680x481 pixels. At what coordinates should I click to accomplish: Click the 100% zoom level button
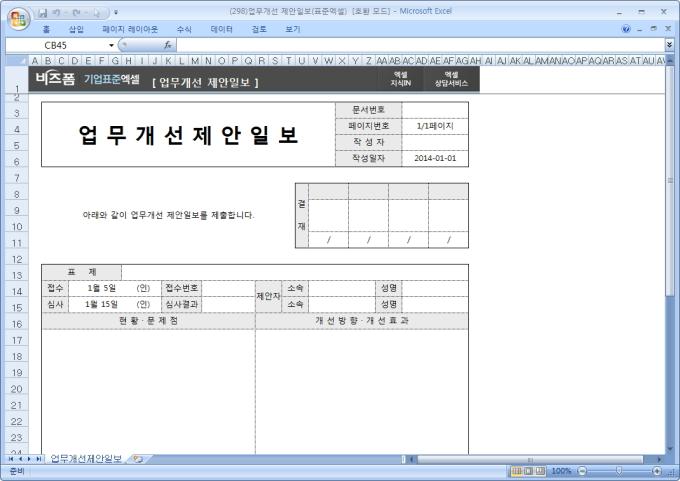tap(562, 471)
